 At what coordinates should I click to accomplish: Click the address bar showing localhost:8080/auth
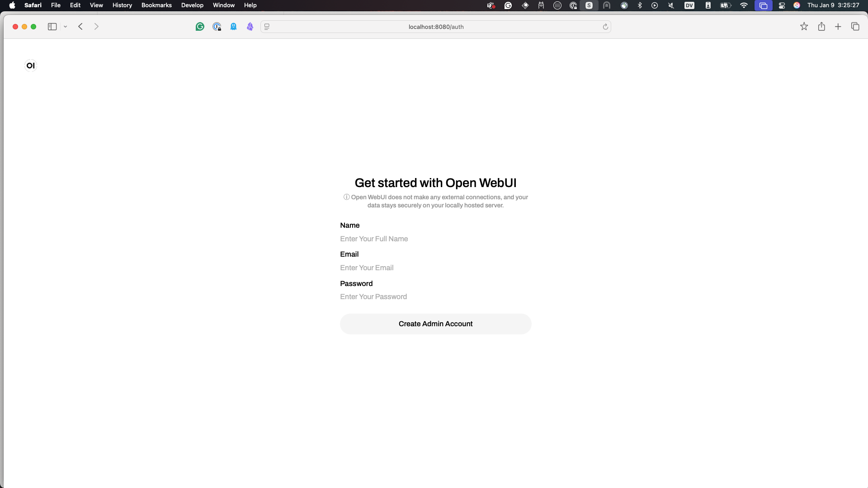click(436, 26)
